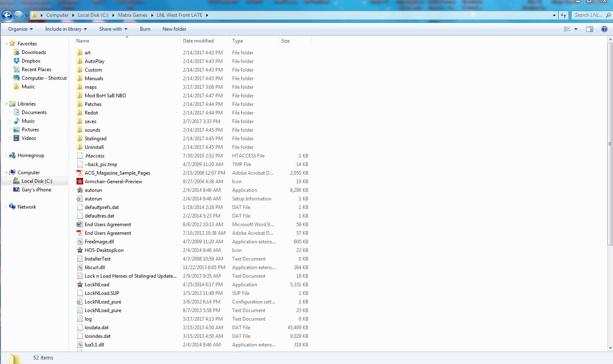Select the autorun Application icon
Image resolution: width=613 pixels, height=364 pixels.
point(80,190)
